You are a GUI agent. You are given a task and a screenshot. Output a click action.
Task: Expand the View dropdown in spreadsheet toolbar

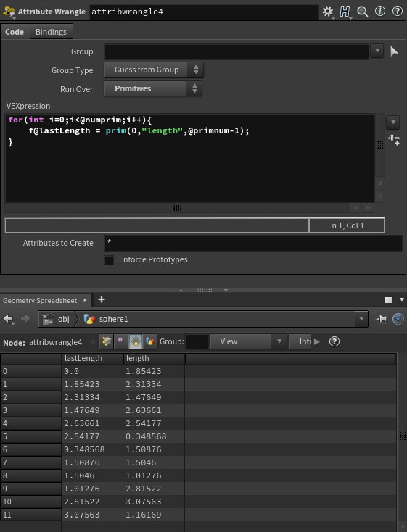pyautogui.click(x=247, y=341)
